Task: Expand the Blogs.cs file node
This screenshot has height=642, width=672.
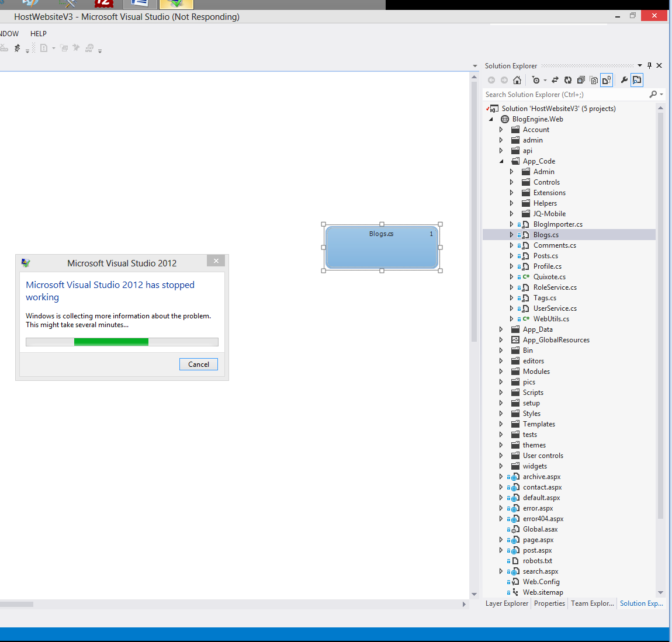Action: pos(511,235)
